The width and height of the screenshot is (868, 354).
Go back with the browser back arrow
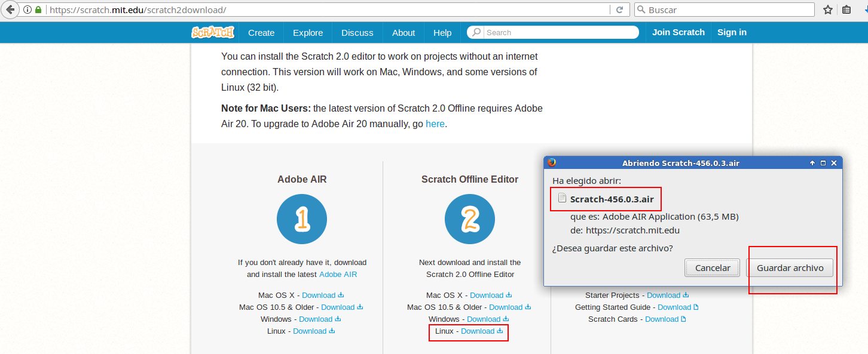[10, 10]
